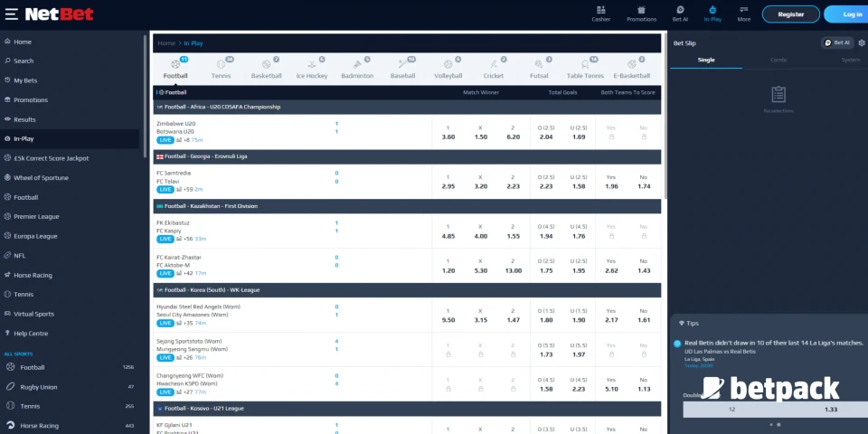Select the Cricket sport tab
868x434 pixels.
click(x=494, y=70)
